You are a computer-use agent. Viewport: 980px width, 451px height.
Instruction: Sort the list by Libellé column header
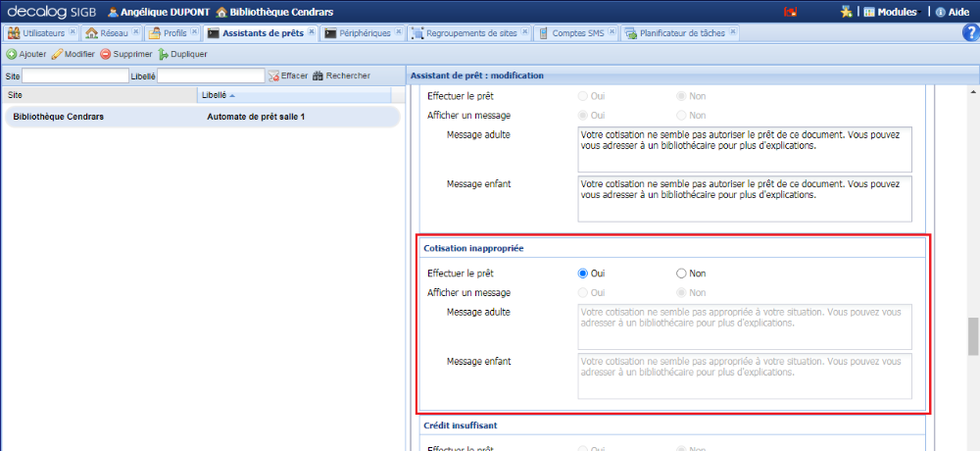[x=214, y=95]
